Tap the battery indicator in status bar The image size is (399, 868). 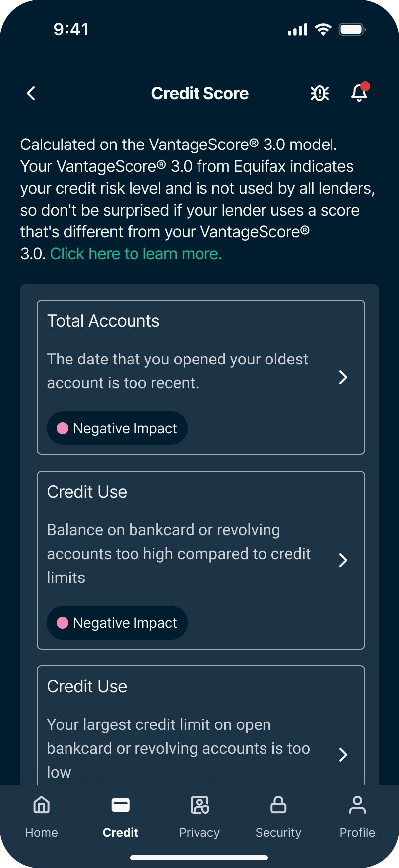(x=352, y=30)
